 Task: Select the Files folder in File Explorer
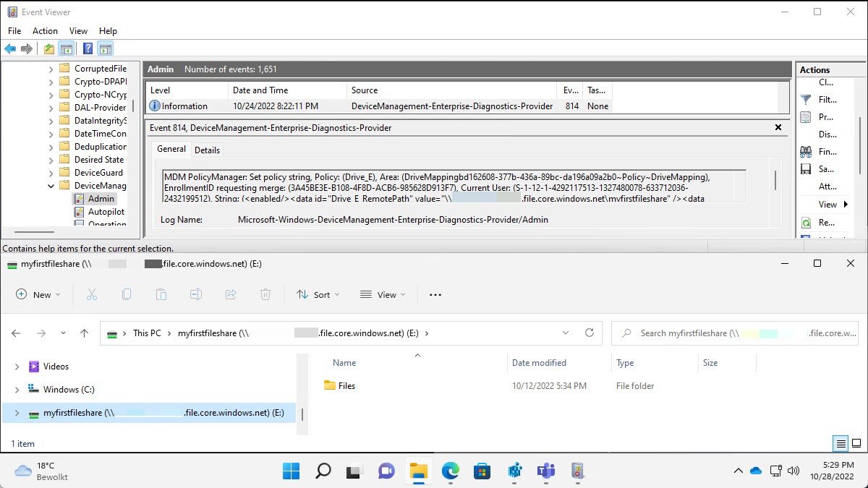coord(340,386)
